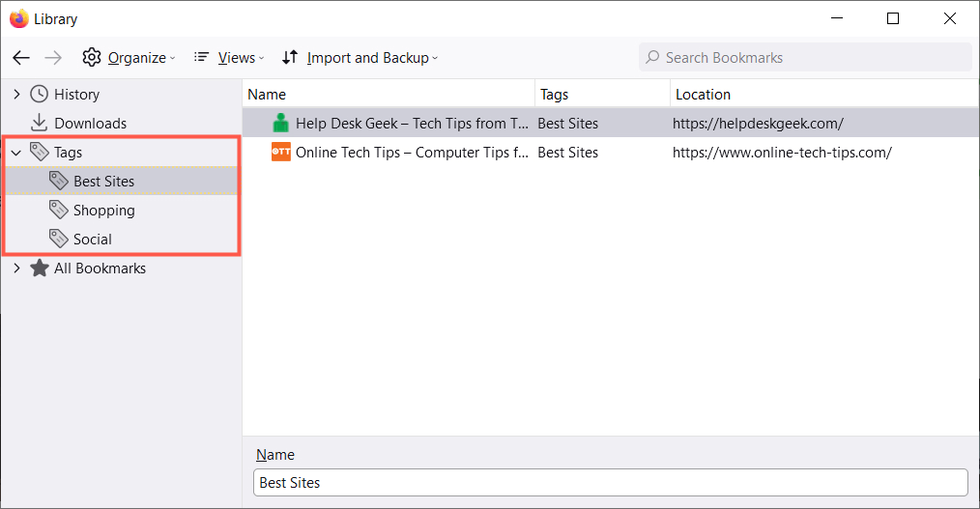Open the Import and Backup menu
Screen dimensions: 980x509
360,58
